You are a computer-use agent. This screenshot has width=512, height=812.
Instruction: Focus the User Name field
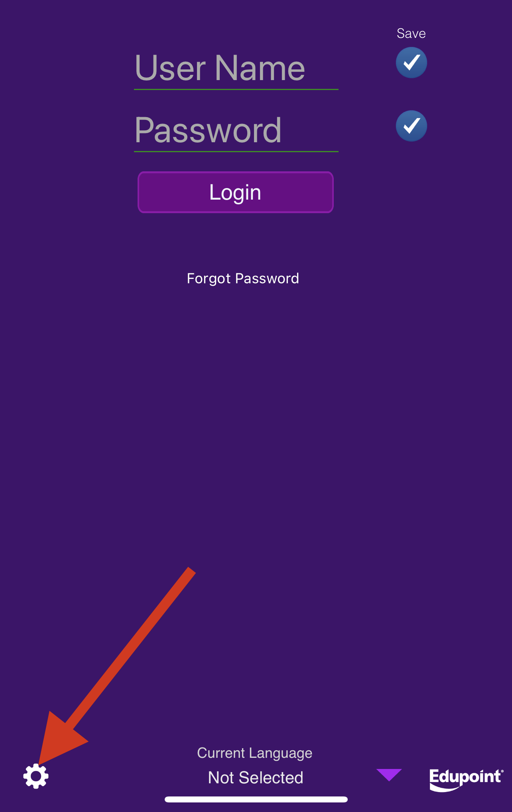[236, 69]
